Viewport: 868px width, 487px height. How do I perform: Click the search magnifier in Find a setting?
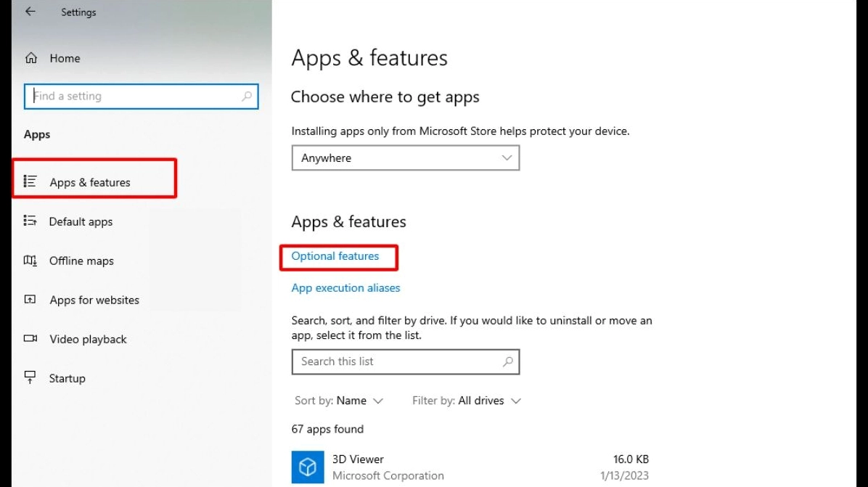tap(247, 96)
